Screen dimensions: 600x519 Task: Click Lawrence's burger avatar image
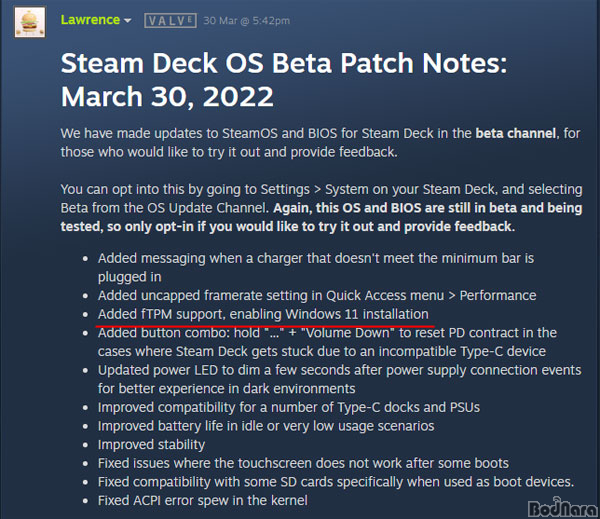click(x=30, y=22)
